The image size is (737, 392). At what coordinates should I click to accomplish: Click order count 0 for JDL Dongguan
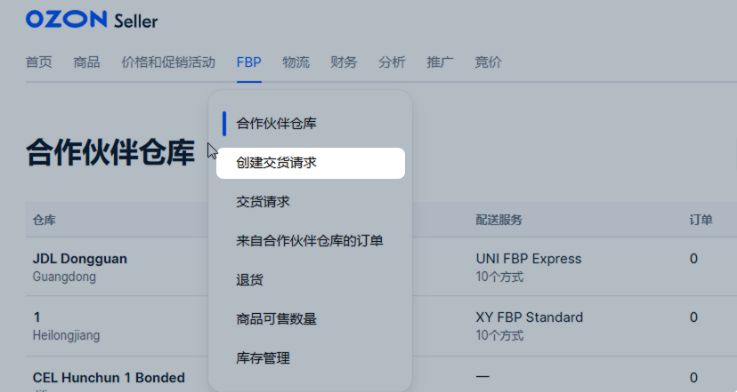pos(694,259)
